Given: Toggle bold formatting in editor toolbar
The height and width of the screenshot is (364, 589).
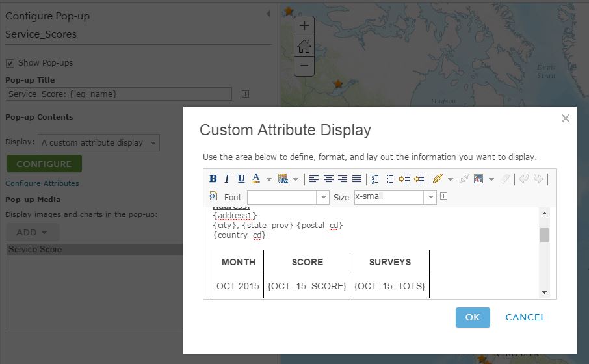Looking at the screenshot, I should [x=213, y=179].
